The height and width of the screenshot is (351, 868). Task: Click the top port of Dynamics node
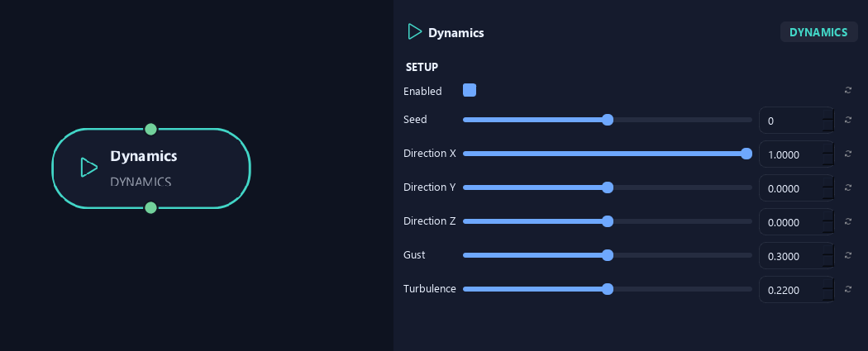pos(150,130)
